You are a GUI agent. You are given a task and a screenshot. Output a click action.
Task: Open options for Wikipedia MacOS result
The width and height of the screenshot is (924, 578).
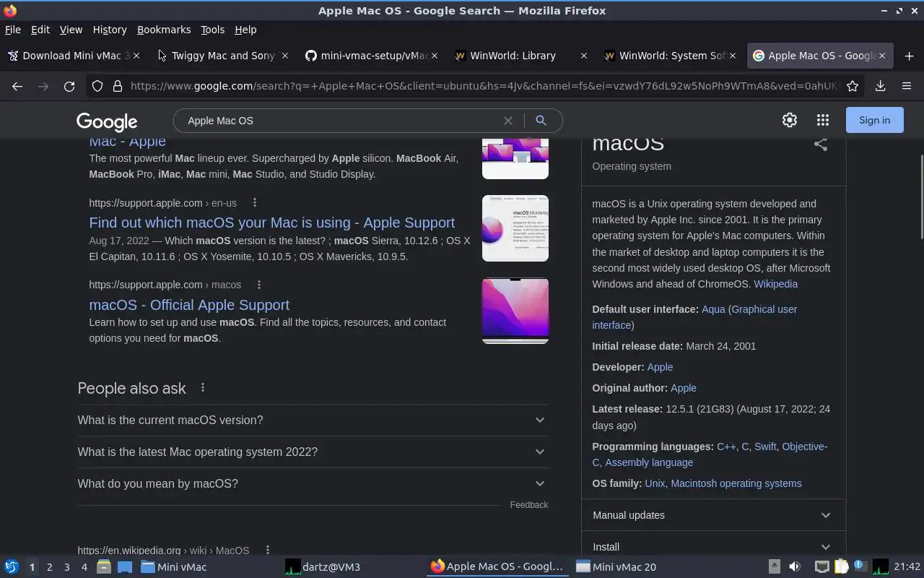[267, 551]
